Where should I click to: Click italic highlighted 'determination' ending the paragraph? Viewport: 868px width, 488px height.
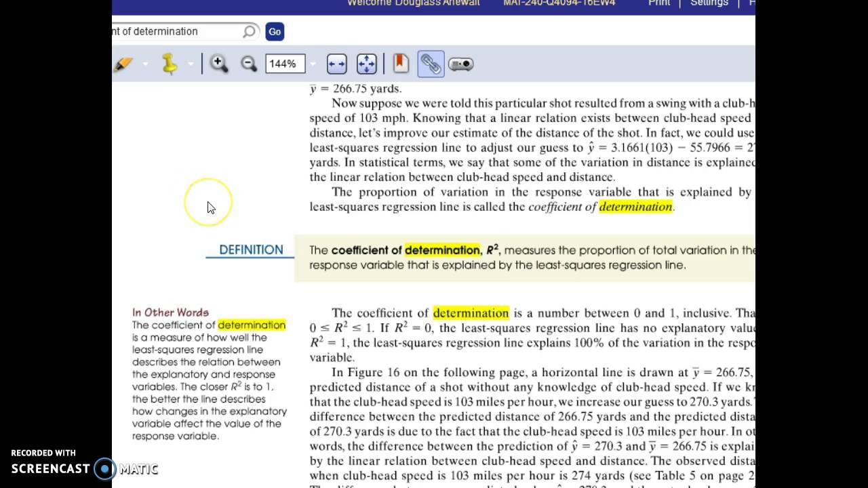635,207
